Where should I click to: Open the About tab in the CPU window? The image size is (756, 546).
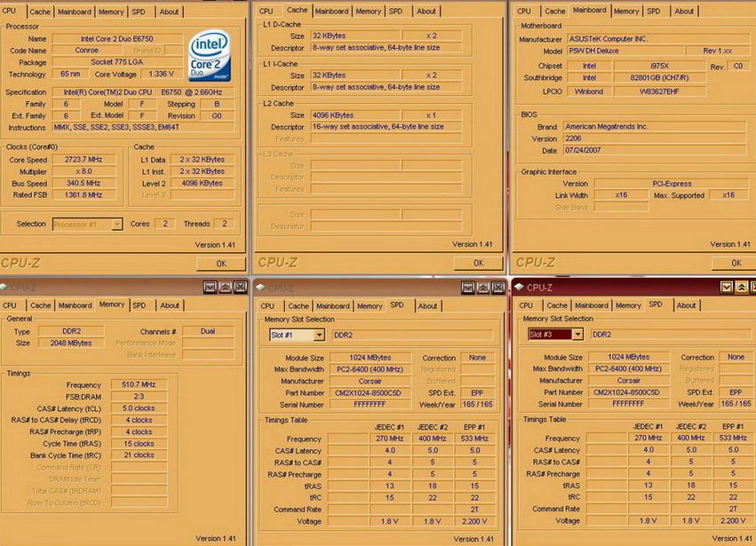pos(169,12)
